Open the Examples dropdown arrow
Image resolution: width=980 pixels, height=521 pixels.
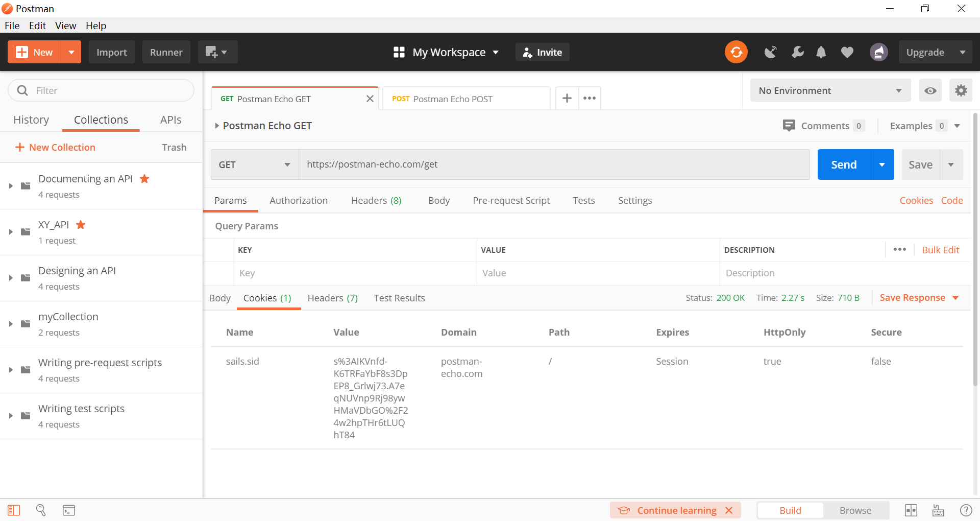pos(957,126)
